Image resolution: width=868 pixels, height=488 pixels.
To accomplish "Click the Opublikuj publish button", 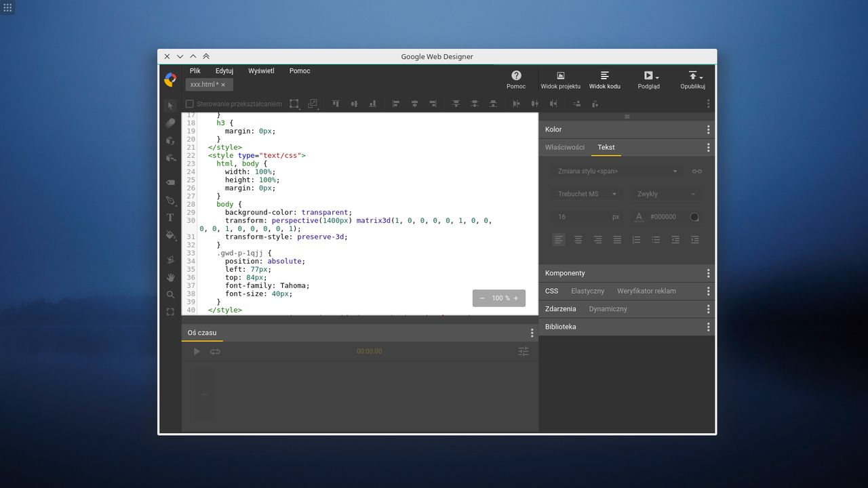I will pyautogui.click(x=692, y=79).
